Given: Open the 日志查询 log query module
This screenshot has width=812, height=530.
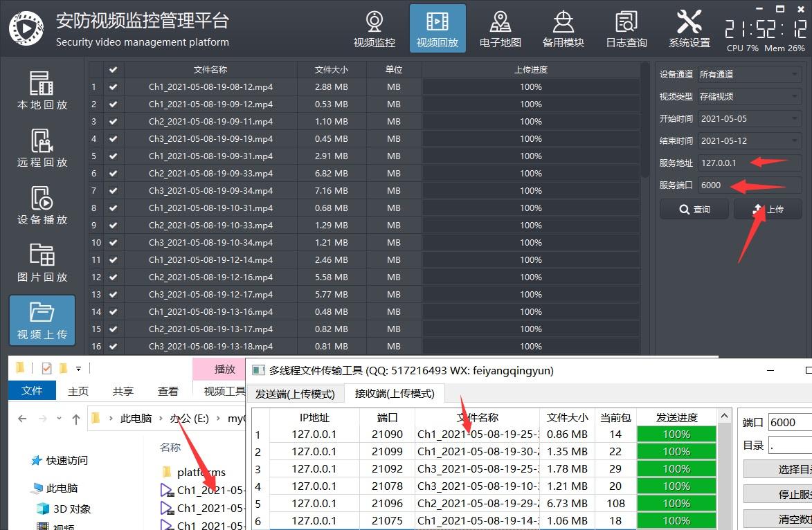Looking at the screenshot, I should (625, 28).
